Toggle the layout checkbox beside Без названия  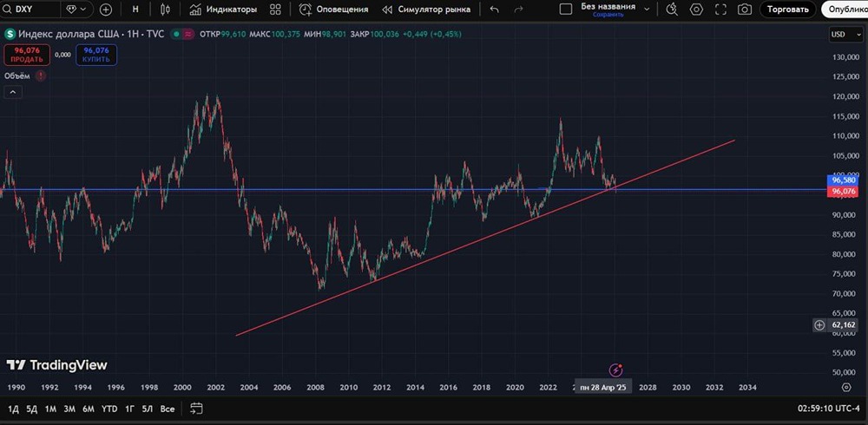pyautogui.click(x=565, y=10)
